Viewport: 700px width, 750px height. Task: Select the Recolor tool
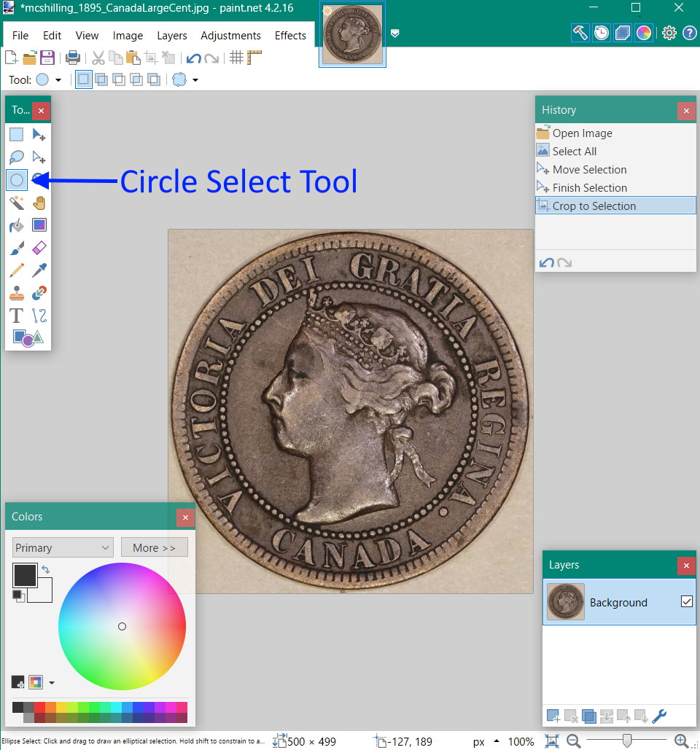pos(39,293)
